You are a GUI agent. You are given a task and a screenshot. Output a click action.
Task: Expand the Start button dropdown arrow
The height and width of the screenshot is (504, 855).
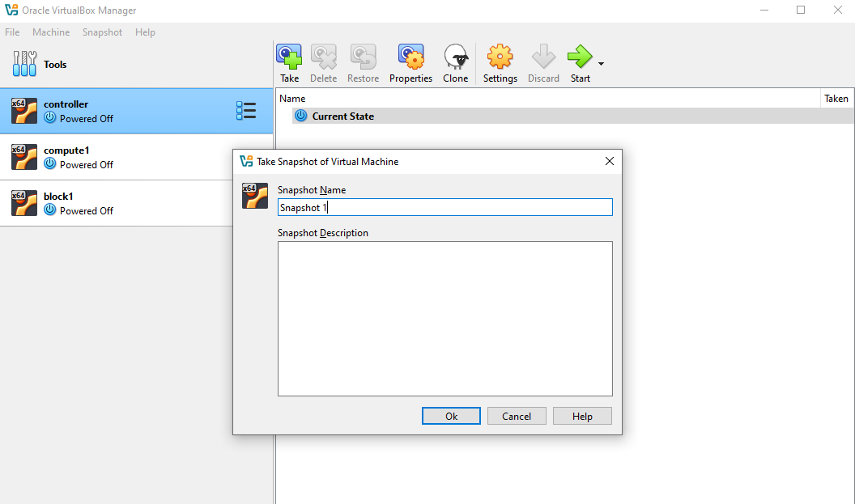coord(601,64)
